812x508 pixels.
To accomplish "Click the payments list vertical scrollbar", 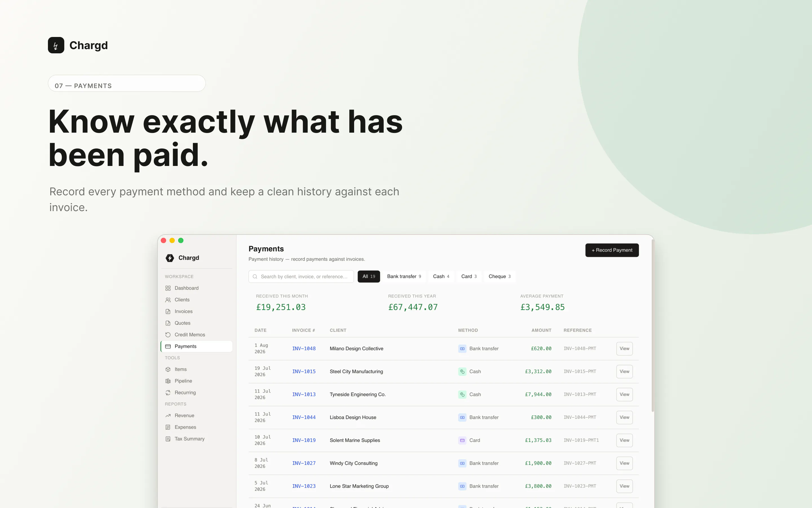I will pos(653,326).
